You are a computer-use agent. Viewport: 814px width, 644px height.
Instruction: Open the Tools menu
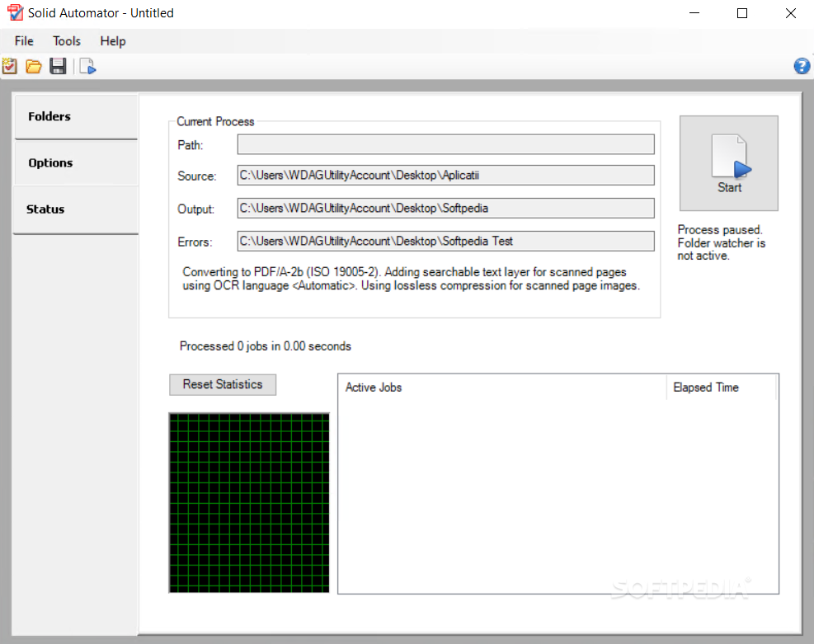(x=67, y=41)
